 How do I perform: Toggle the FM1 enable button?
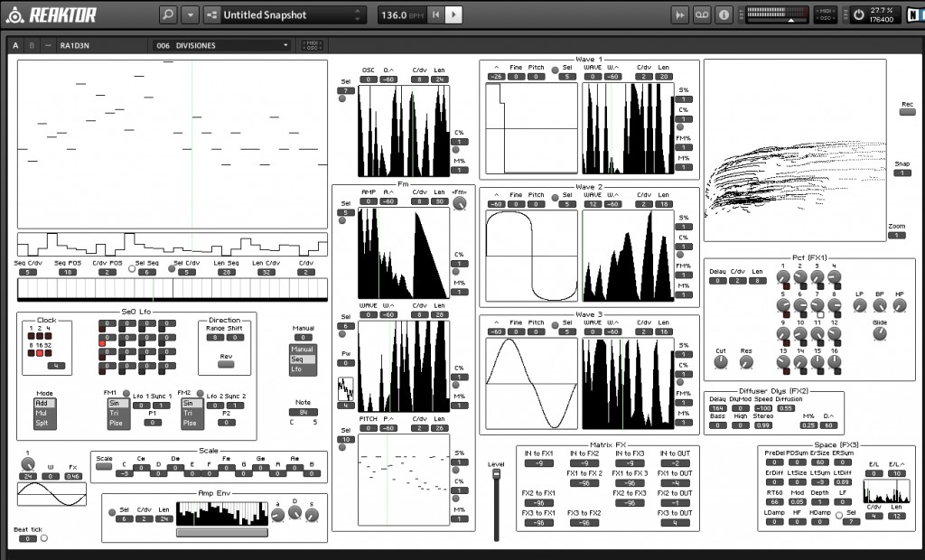[126, 393]
